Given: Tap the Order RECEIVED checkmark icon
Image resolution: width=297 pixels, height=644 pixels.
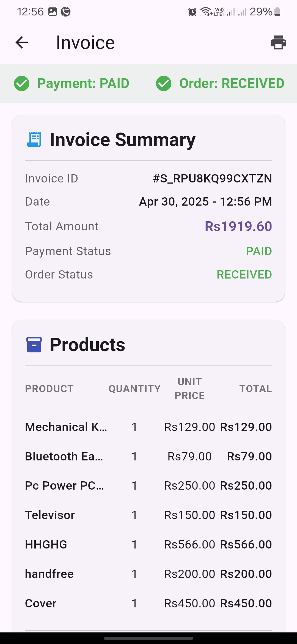Looking at the screenshot, I should pyautogui.click(x=164, y=83).
